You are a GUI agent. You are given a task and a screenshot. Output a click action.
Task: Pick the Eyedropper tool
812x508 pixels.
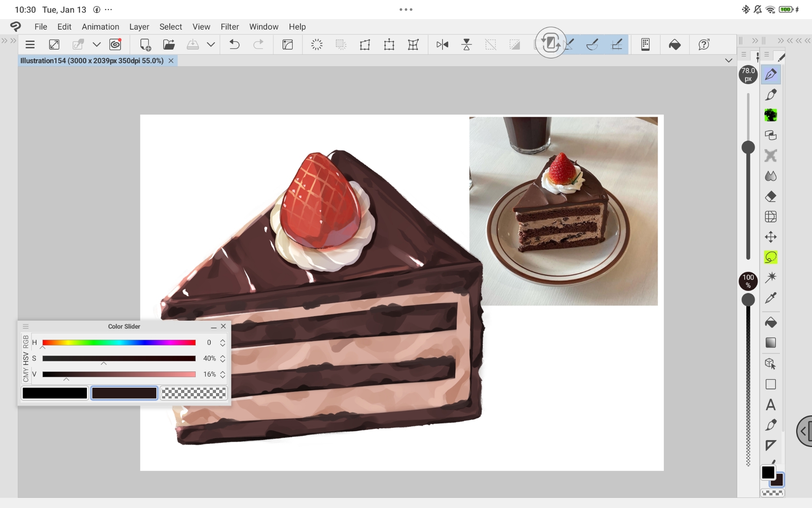coord(770,298)
